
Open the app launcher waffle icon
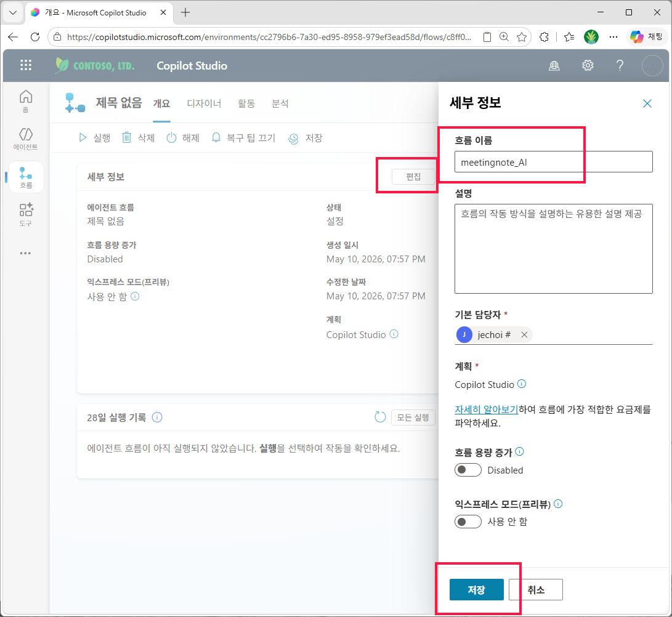pyautogui.click(x=26, y=65)
